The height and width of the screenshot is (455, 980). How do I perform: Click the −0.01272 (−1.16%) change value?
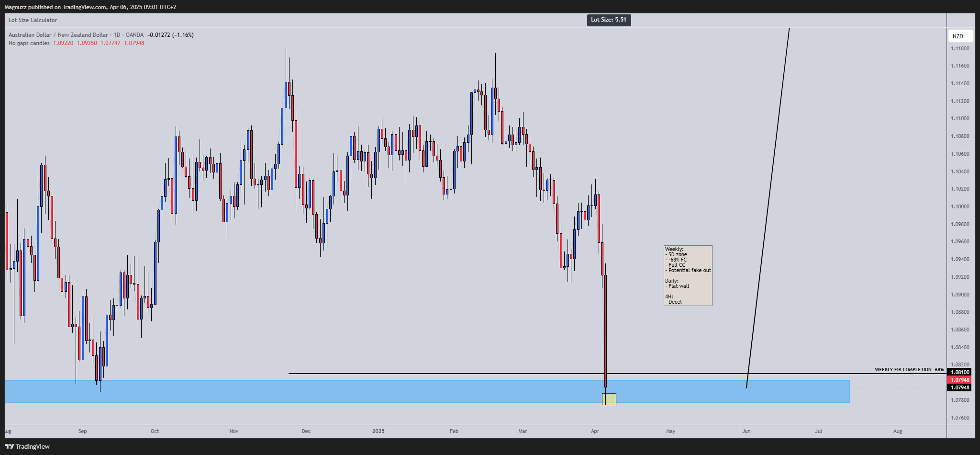tap(170, 35)
